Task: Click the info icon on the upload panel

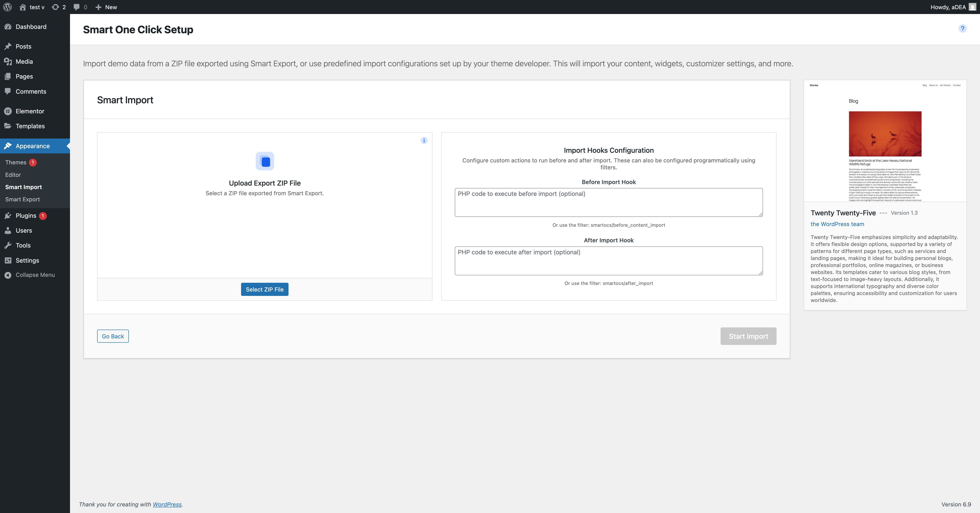Action: [424, 140]
